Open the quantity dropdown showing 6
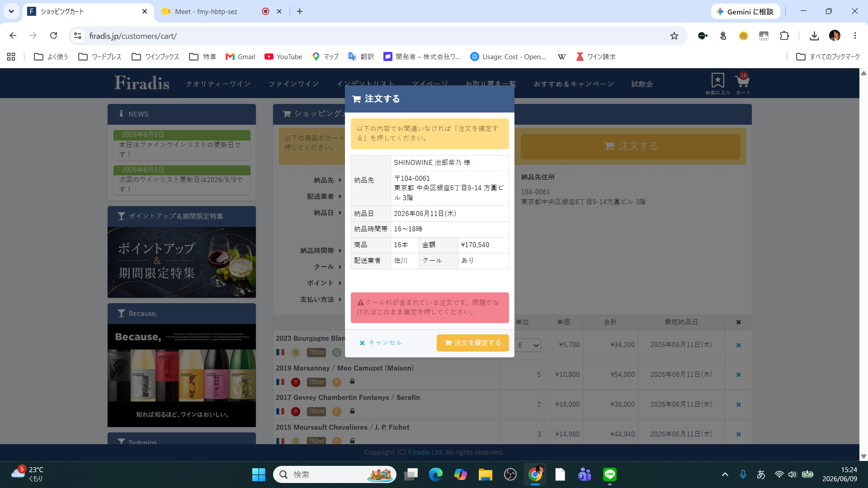The width and height of the screenshot is (868, 488). point(528,345)
